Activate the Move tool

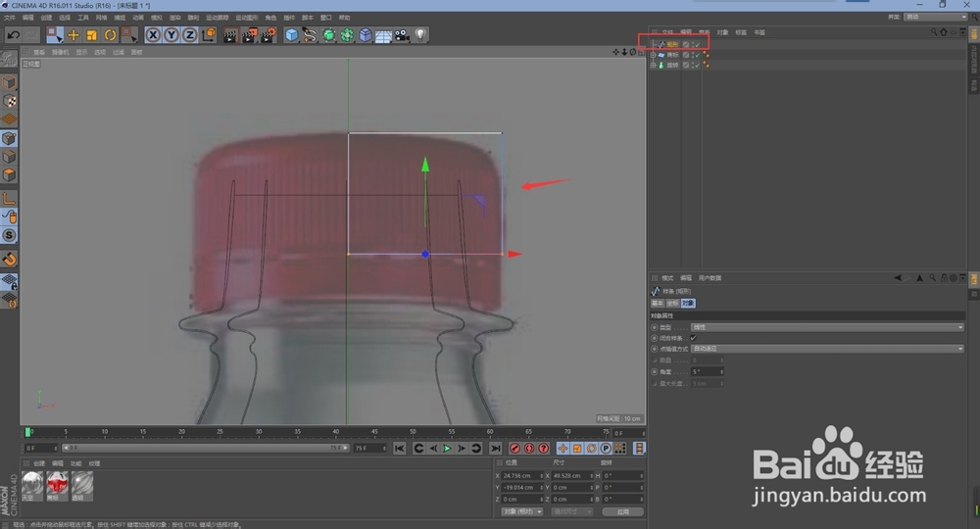pos(73,35)
